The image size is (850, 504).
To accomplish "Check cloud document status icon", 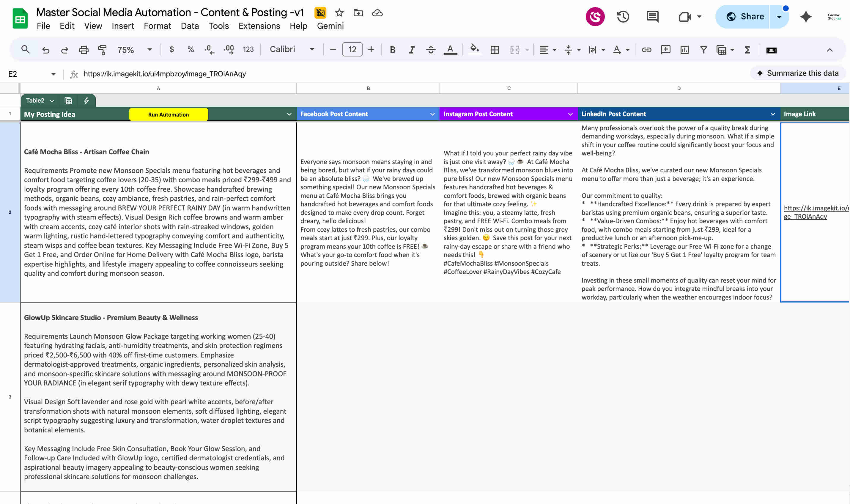I will (377, 13).
